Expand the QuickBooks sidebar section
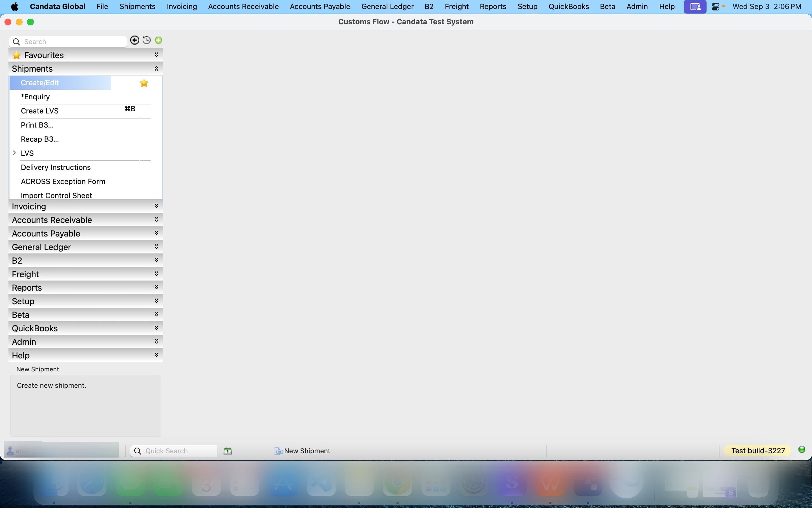 156,328
